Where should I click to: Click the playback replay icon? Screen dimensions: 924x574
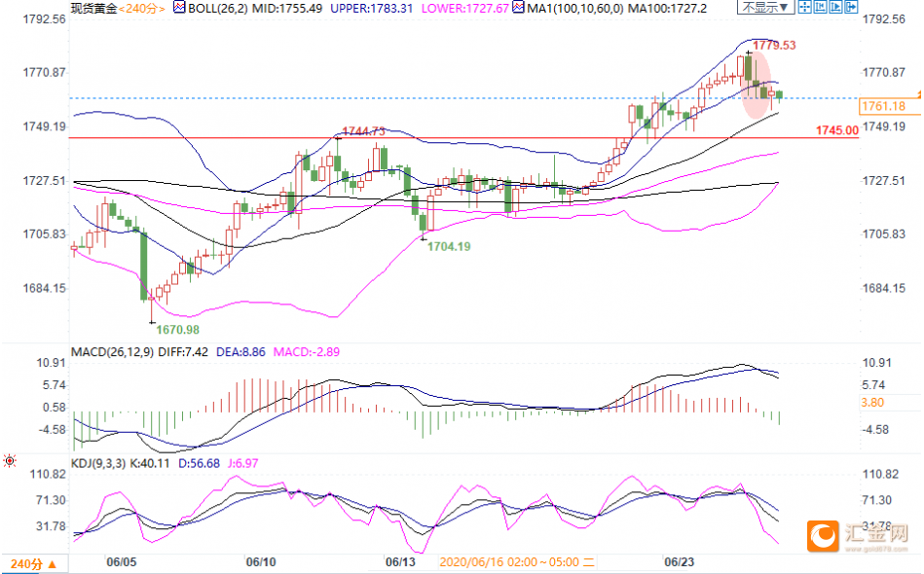(835, 7)
